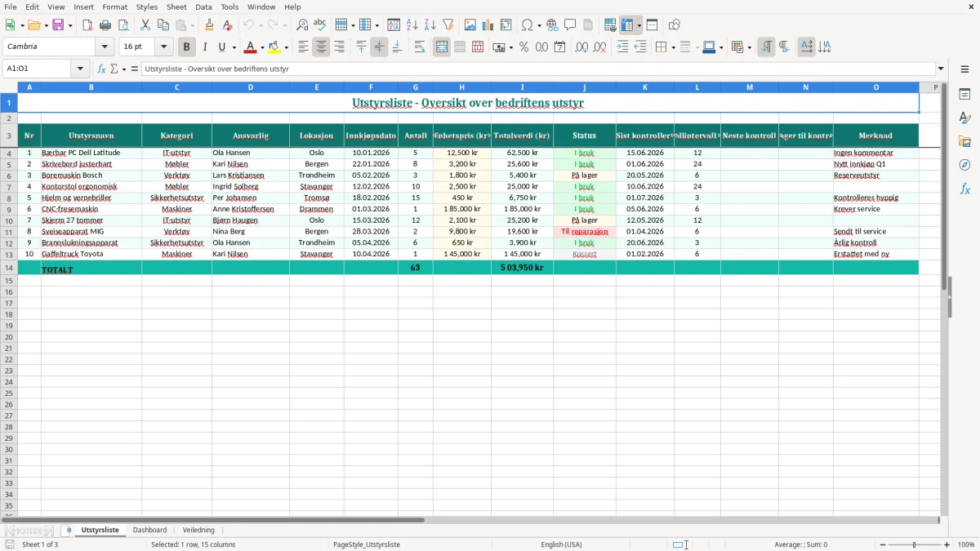Open the Save button dropdown arrow
The height and width of the screenshot is (551, 980).
(x=70, y=25)
